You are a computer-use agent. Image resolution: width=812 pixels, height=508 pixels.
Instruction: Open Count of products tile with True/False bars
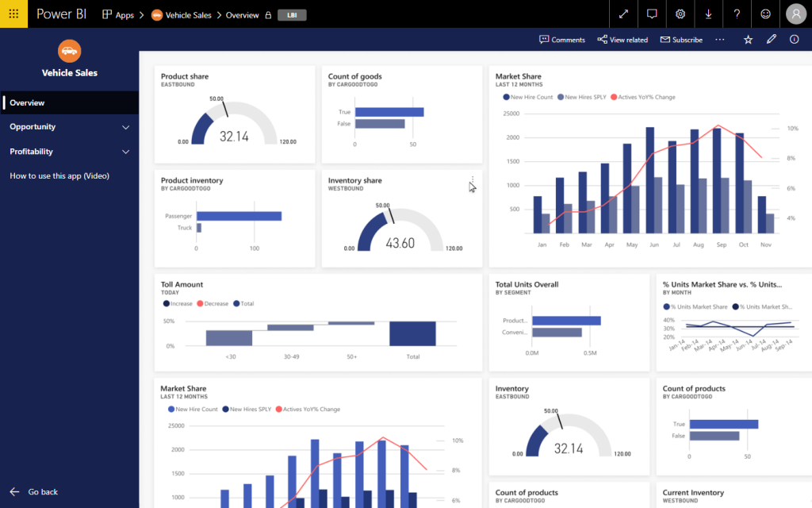tap(733, 426)
